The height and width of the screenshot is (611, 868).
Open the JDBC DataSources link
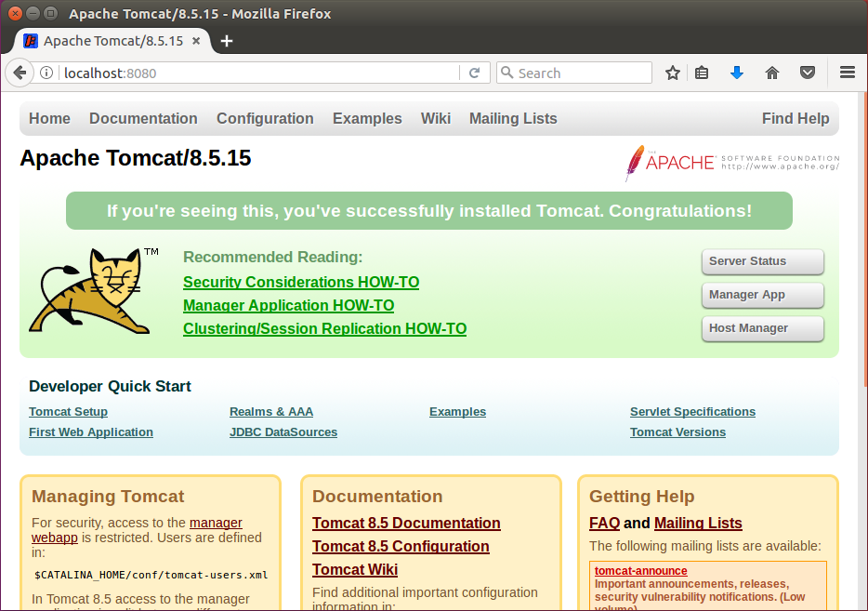283,432
